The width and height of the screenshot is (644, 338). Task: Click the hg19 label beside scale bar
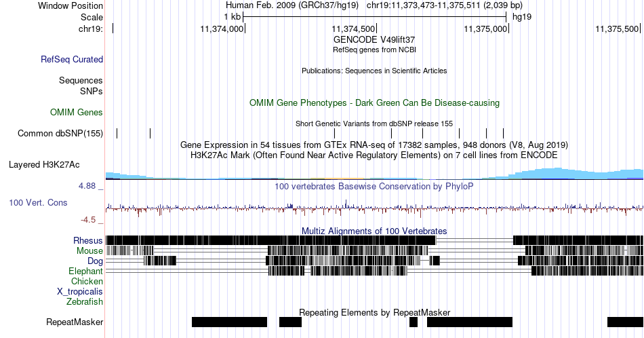522,17
